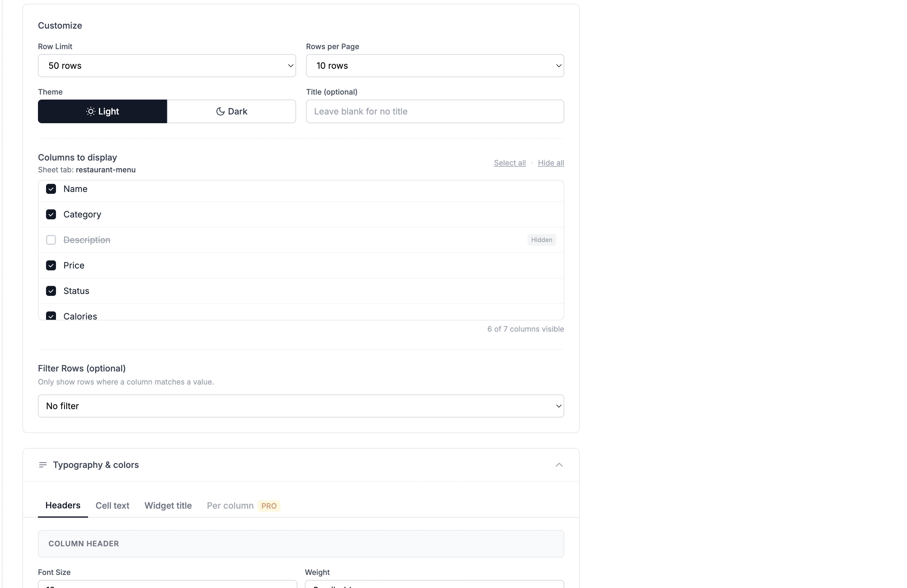Switch to the Cell text tab
The width and height of the screenshot is (907, 588).
[112, 506]
